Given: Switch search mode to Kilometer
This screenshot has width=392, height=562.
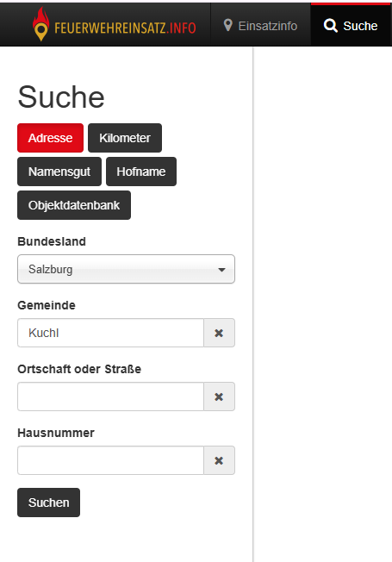Looking at the screenshot, I should pos(125,138).
